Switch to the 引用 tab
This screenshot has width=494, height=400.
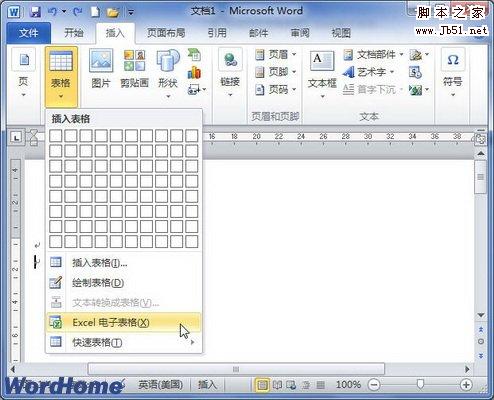(x=217, y=33)
